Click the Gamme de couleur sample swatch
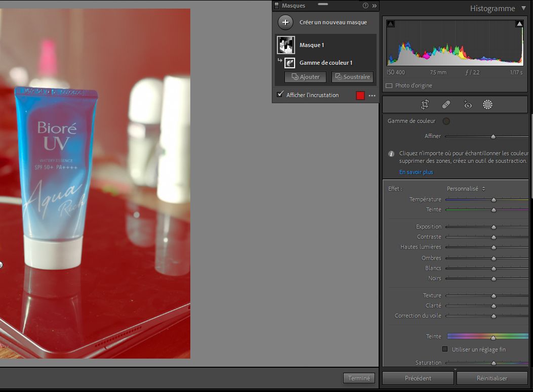The width and height of the screenshot is (533, 392). coord(446,121)
